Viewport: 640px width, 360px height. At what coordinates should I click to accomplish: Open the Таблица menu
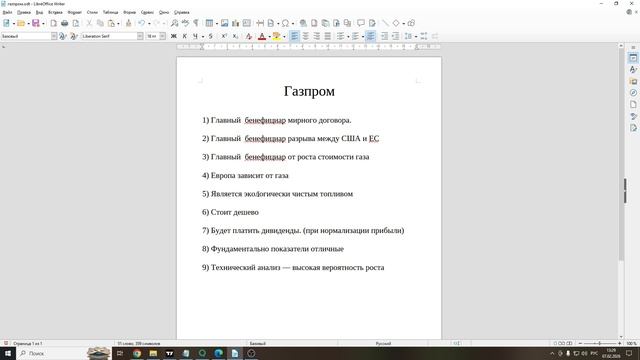pyautogui.click(x=110, y=12)
